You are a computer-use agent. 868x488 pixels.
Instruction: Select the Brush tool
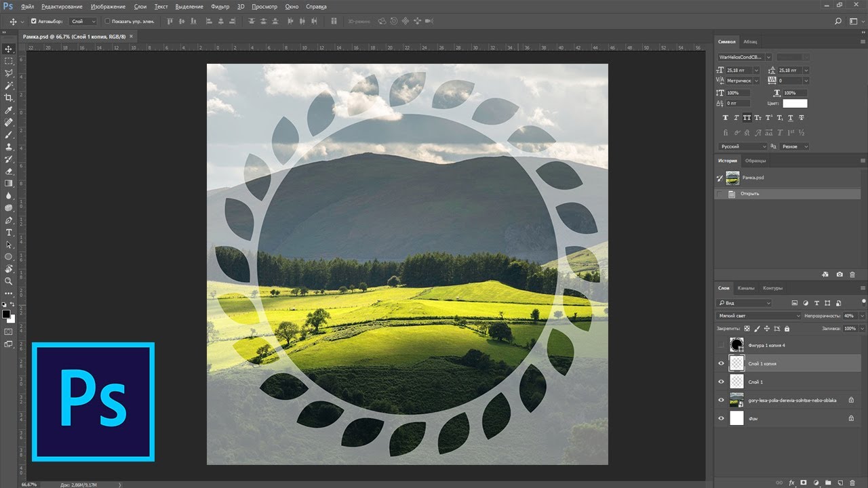(9, 134)
